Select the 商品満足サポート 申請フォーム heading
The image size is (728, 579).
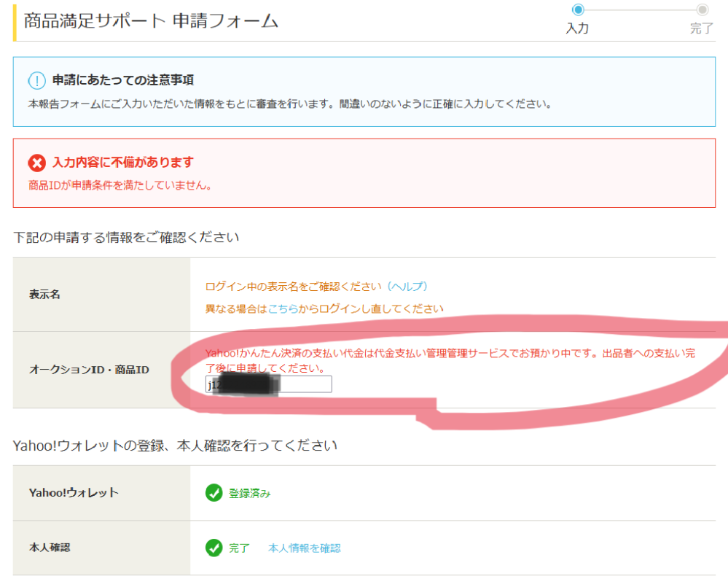(151, 21)
